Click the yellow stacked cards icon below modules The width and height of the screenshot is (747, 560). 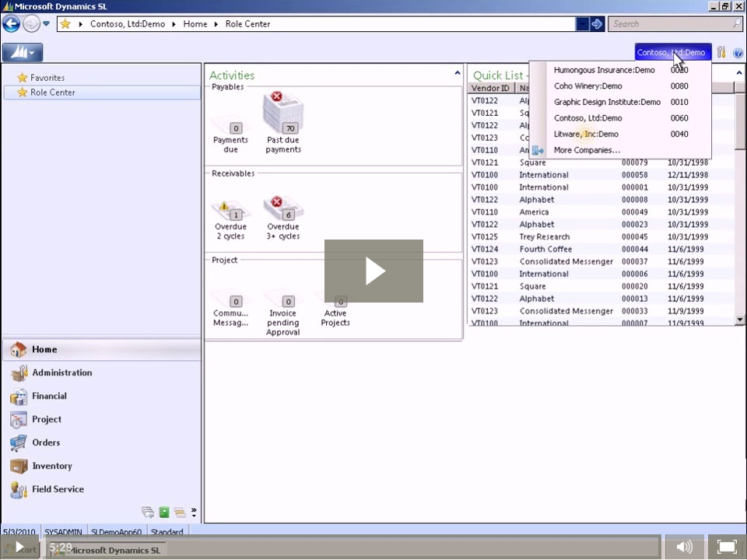point(180,512)
